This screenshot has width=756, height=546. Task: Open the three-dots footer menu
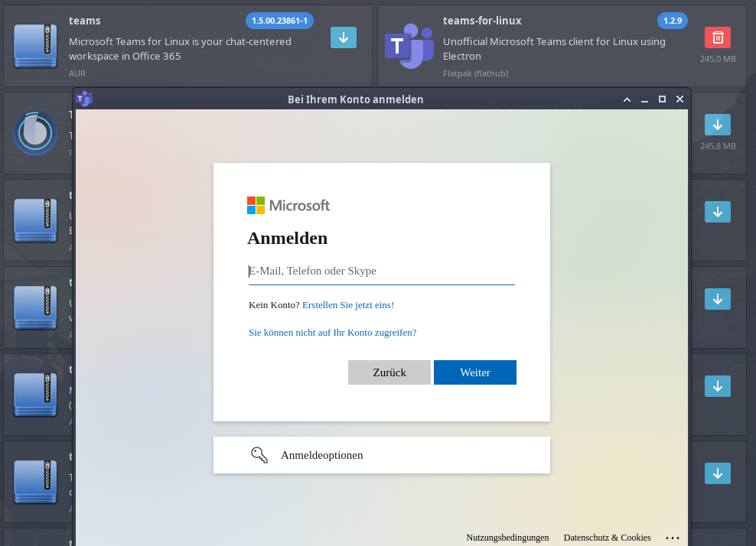tap(672, 538)
